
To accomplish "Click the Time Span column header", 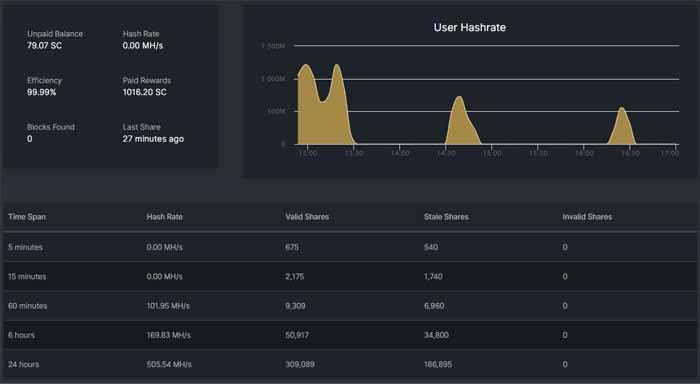I will click(27, 217).
